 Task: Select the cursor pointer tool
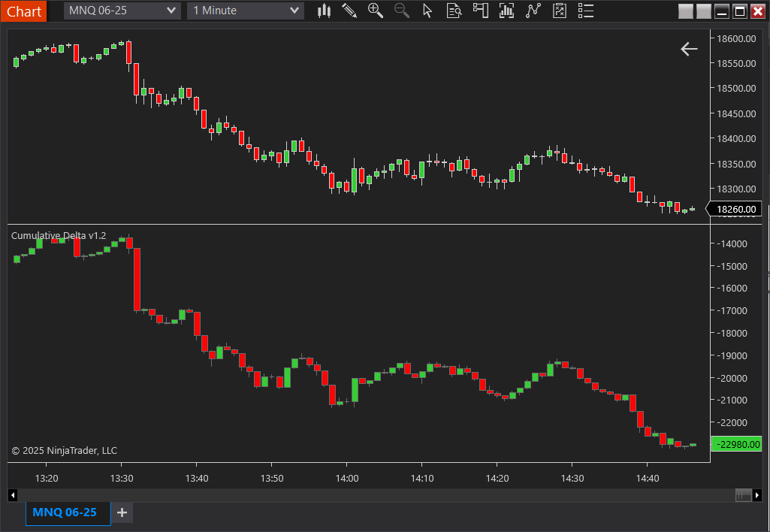click(x=427, y=11)
